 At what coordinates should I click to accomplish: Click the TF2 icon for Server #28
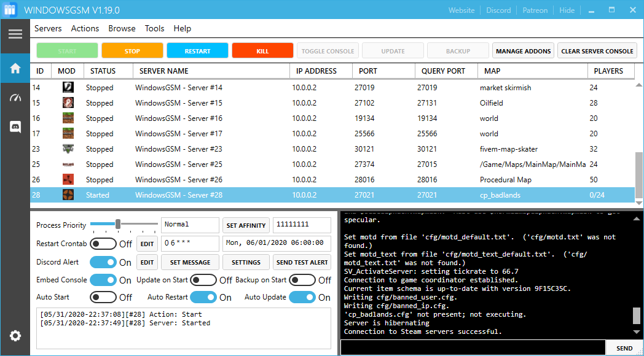68,195
